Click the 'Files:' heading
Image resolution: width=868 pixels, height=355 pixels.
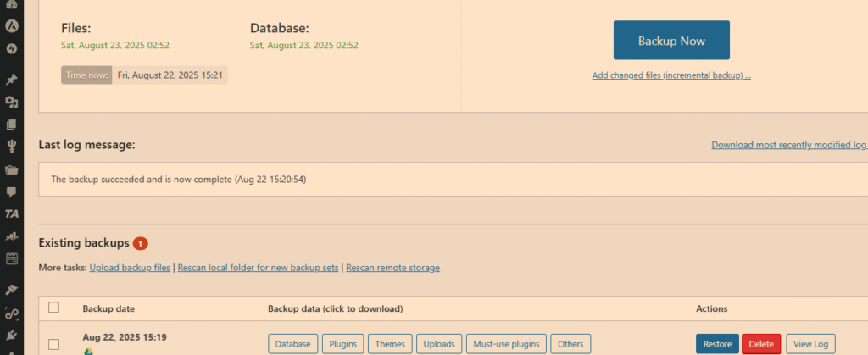(75, 28)
